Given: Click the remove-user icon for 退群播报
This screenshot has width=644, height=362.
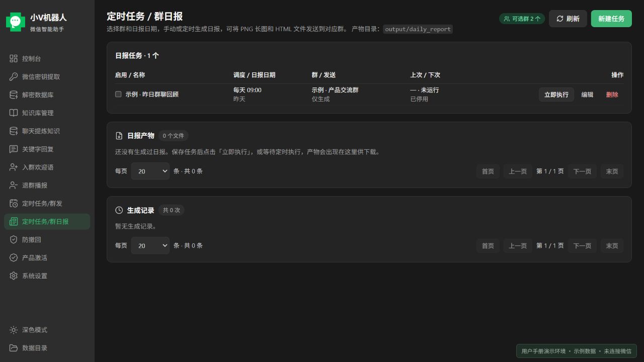Looking at the screenshot, I should 14,186.
